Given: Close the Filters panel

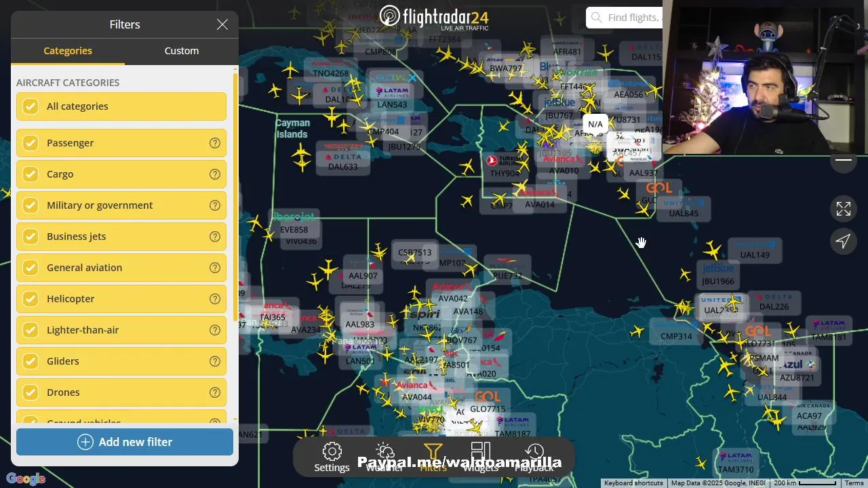Looking at the screenshot, I should click(222, 24).
